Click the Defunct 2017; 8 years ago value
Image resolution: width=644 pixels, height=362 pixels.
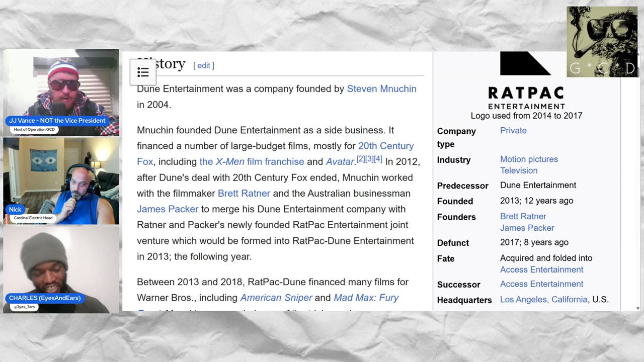pos(534,242)
